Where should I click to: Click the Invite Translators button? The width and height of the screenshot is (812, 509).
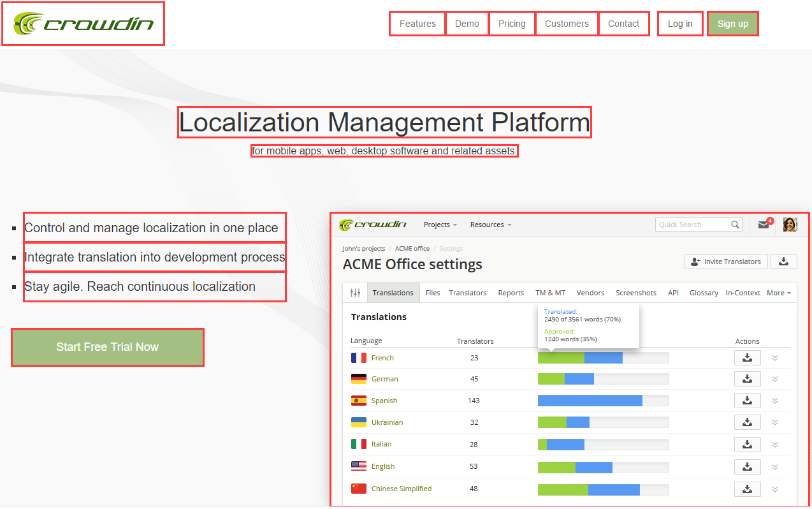726,262
